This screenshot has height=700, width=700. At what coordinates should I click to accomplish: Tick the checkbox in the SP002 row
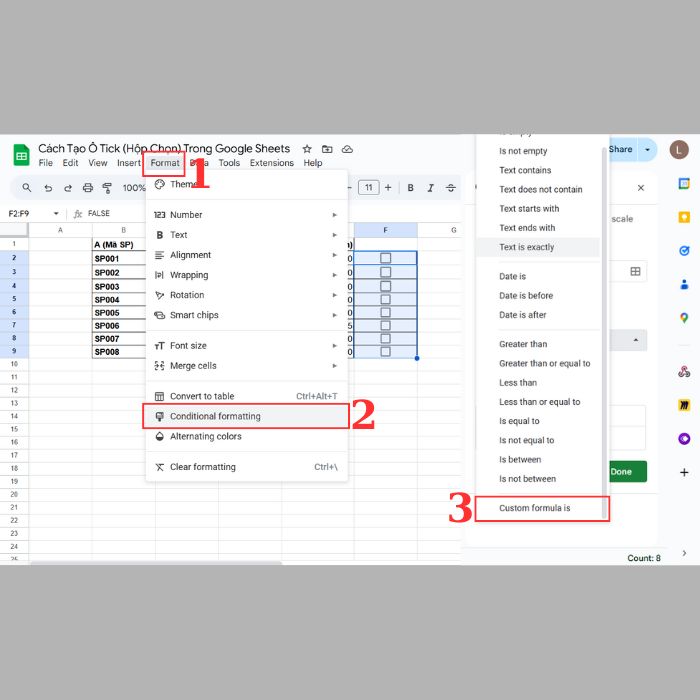click(x=385, y=272)
